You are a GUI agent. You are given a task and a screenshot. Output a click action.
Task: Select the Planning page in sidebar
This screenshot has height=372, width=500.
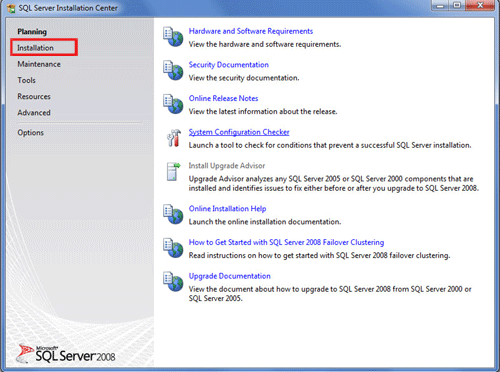tap(32, 32)
